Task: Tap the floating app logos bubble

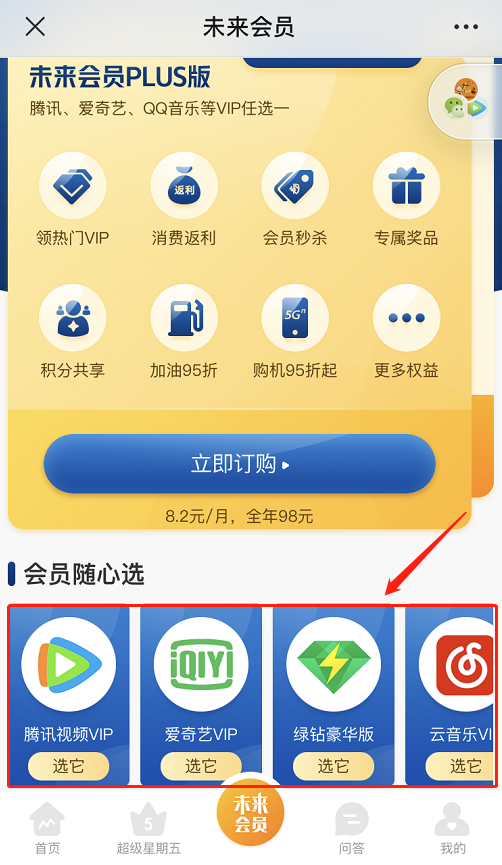Action: pos(466,102)
